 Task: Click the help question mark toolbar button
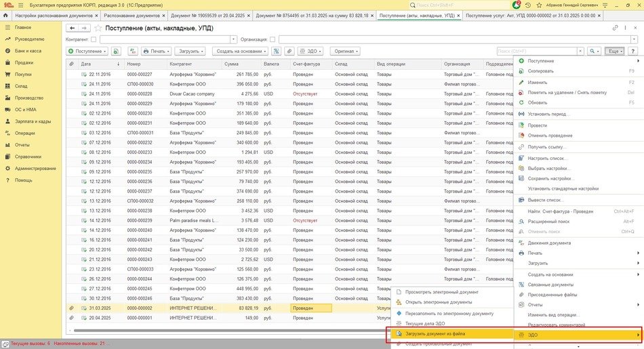coord(633,51)
